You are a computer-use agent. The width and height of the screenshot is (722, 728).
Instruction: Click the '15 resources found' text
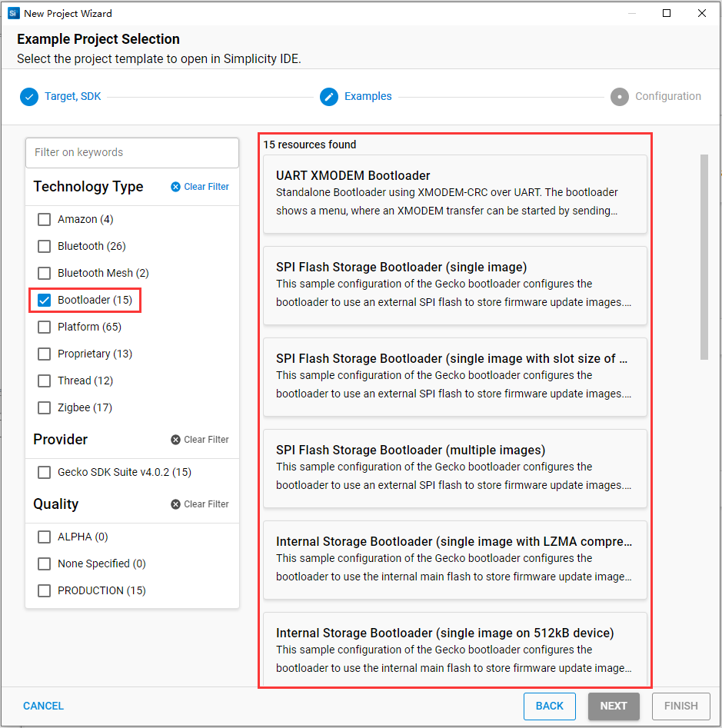pyautogui.click(x=310, y=145)
